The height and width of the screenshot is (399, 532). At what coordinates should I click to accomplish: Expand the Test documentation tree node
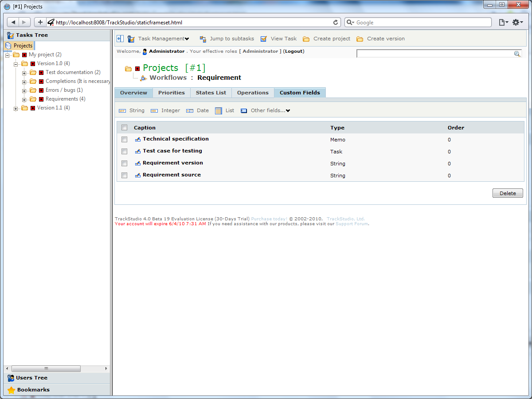pyautogui.click(x=24, y=73)
